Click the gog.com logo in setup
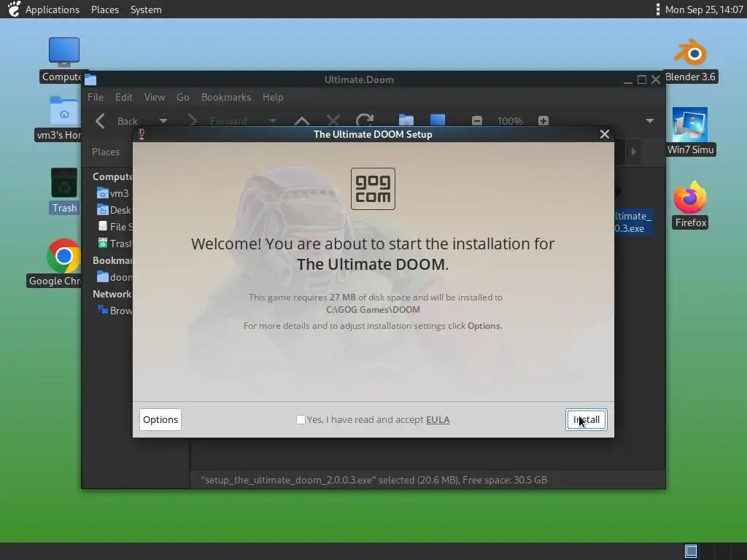This screenshot has width=747, height=560. coord(373,189)
